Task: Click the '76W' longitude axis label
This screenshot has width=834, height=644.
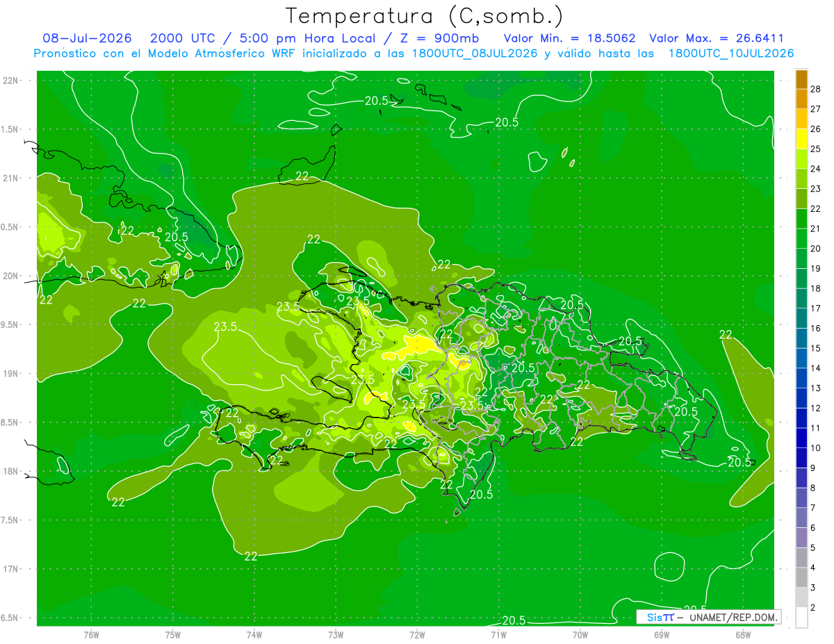Action: pos(91,634)
